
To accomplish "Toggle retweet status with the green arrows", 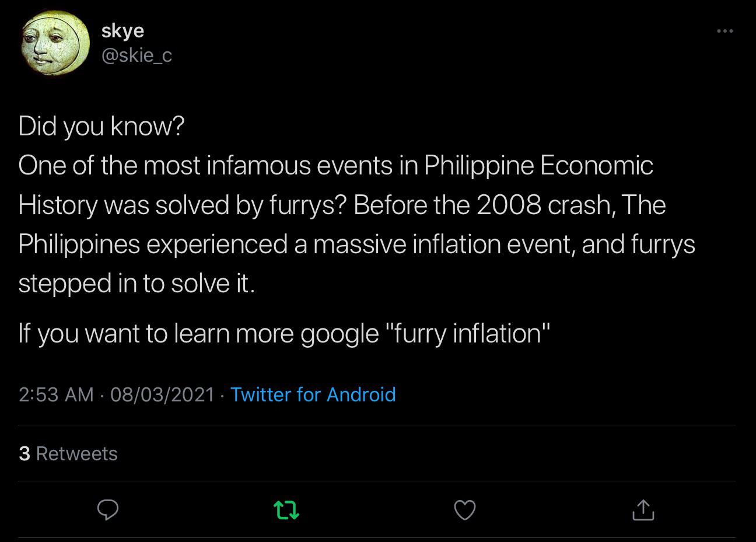I will click(286, 510).
